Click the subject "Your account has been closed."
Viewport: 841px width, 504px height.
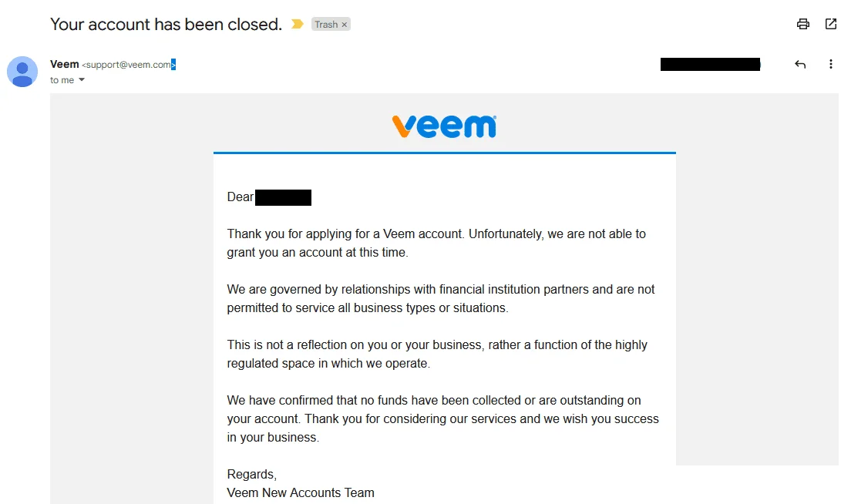166,24
